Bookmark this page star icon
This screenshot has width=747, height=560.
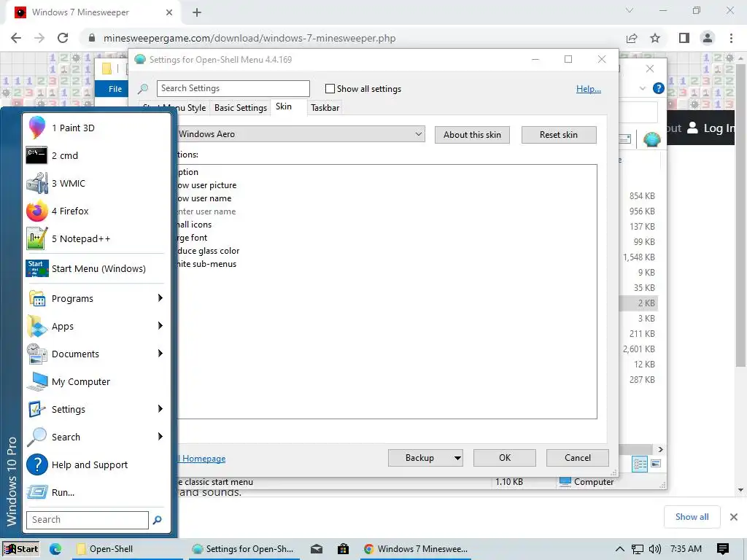coord(656,38)
